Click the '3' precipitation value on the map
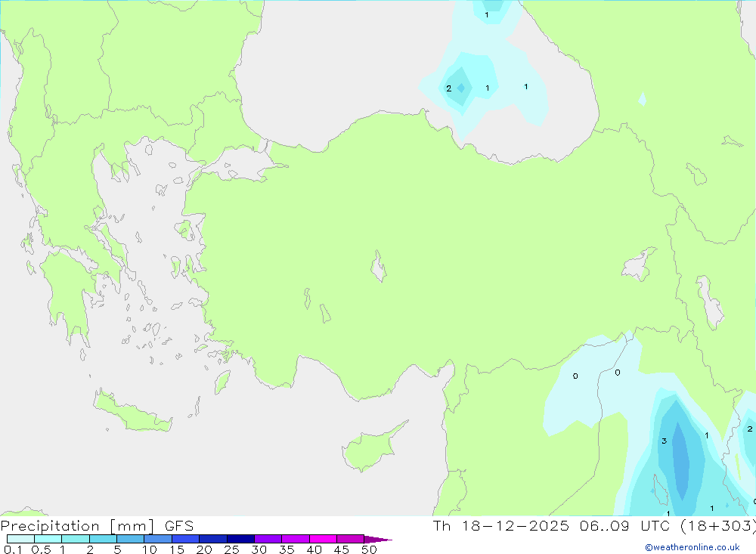Screen dimensions: 756x554 pos(664,441)
